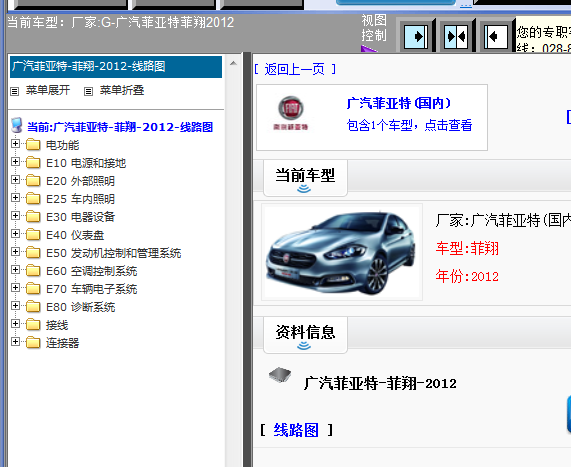571x467 pixels.
Task: Select the E60 空调控制系统 label
Action: [91, 271]
